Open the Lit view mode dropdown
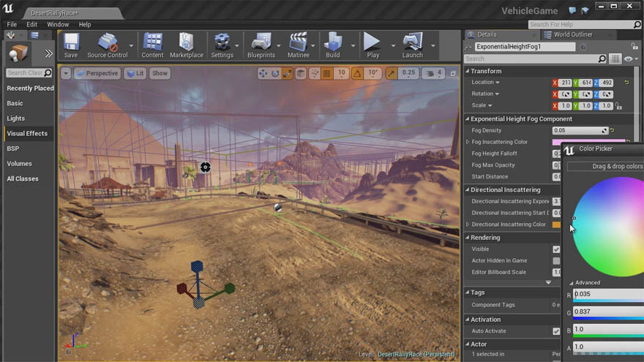The width and height of the screenshot is (644, 362). pos(135,73)
